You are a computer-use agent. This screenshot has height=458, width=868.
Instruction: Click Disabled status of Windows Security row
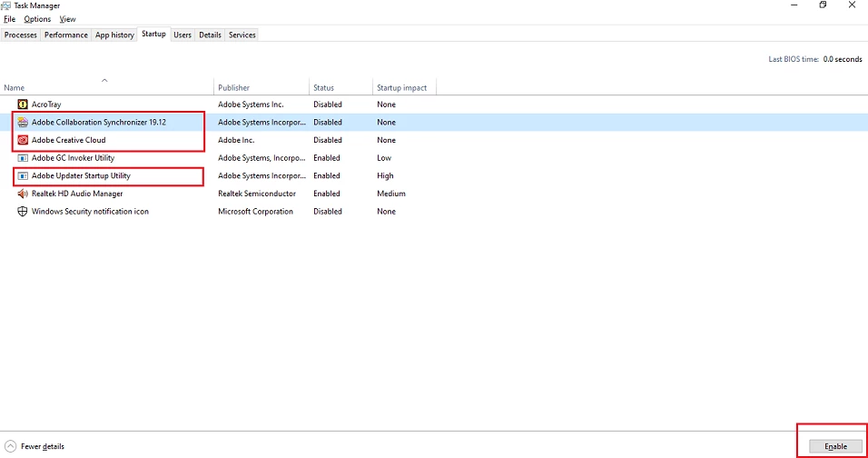(x=328, y=211)
